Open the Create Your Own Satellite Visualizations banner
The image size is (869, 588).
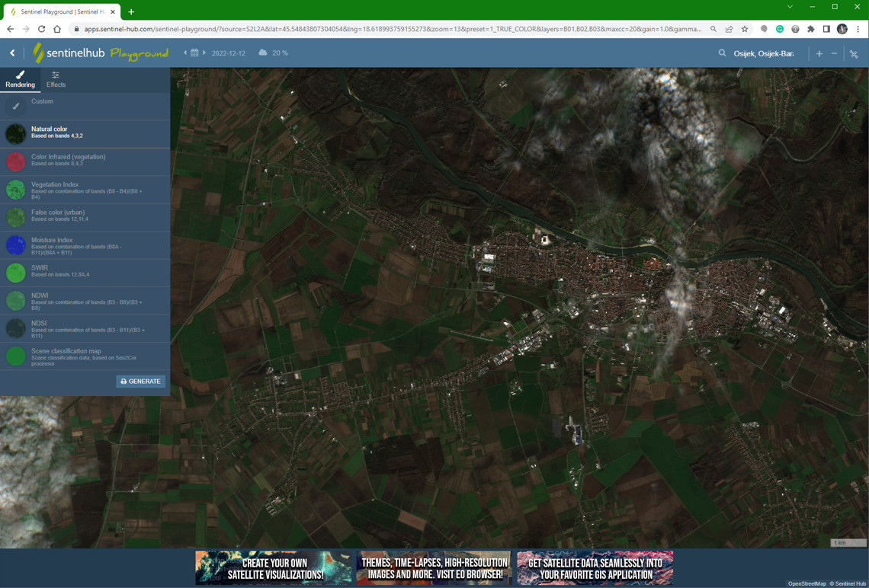click(x=274, y=567)
